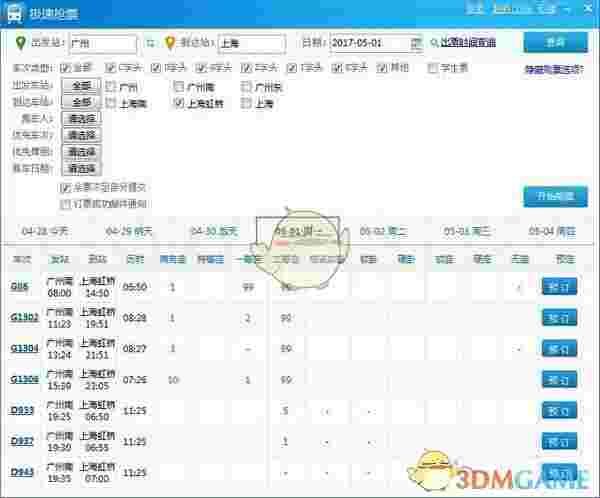Click the link under the query button
This screenshot has height=498, width=600.
554,69
